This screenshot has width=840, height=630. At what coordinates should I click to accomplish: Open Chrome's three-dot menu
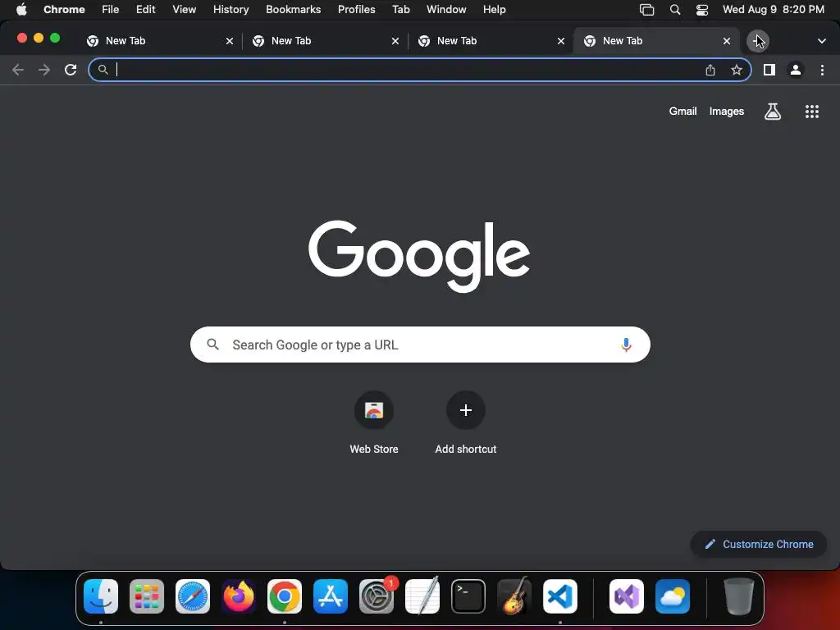click(822, 70)
